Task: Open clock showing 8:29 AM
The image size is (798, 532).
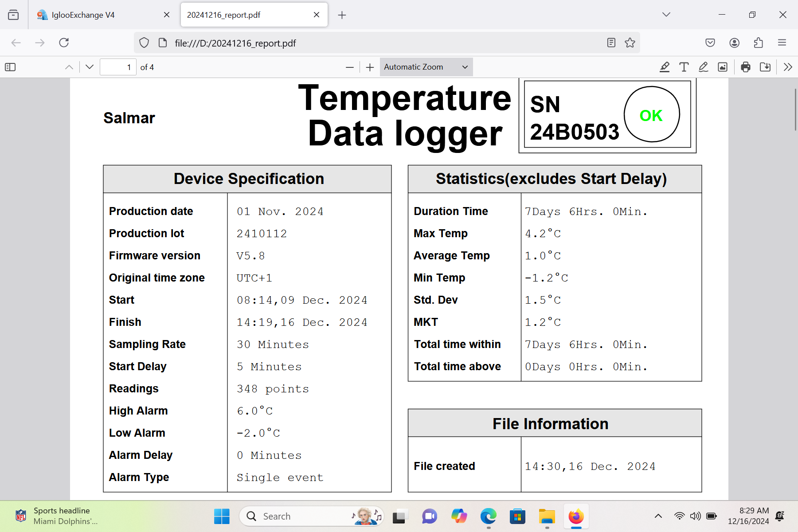Action: coord(748,516)
